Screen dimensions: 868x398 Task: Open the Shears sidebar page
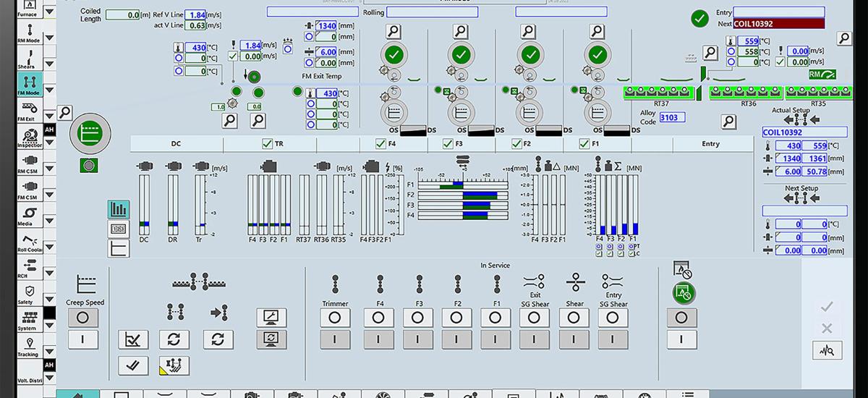pos(30,59)
